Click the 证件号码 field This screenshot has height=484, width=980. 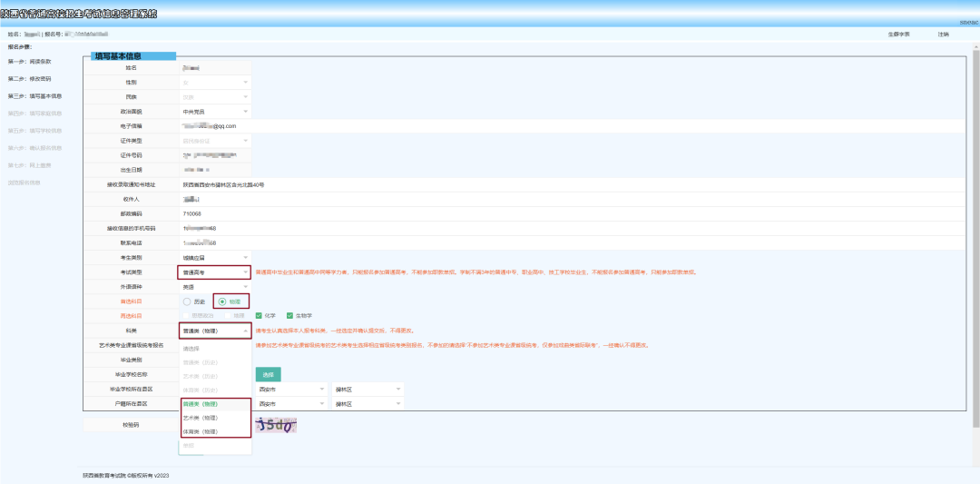(x=215, y=155)
